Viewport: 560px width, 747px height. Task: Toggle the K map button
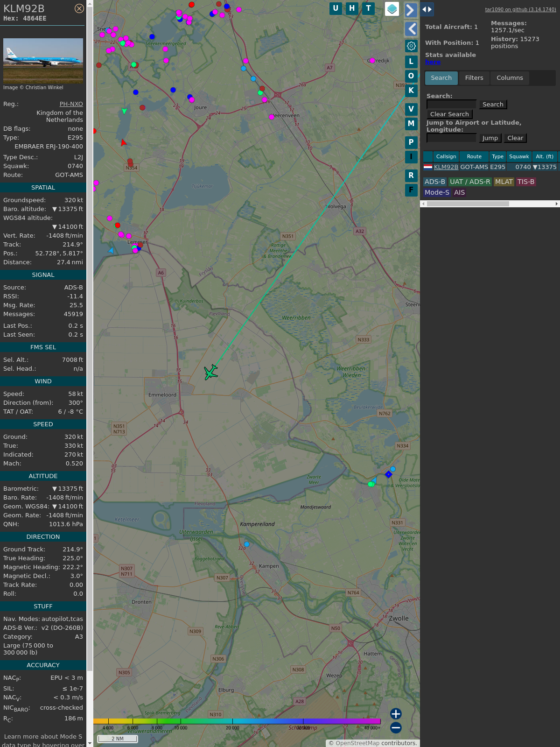(411, 90)
